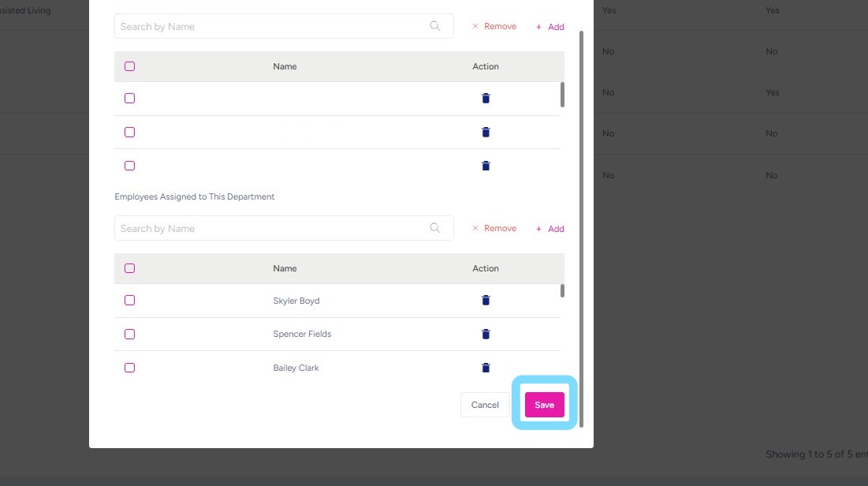The height and width of the screenshot is (486, 868).
Task: Focus the upper Search by Name field
Action: point(284,26)
